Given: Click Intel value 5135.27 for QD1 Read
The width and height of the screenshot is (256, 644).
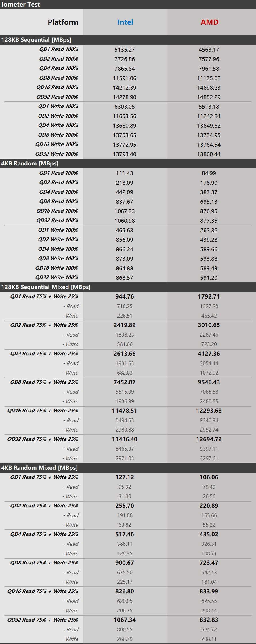Looking at the screenshot, I should tap(125, 50).
